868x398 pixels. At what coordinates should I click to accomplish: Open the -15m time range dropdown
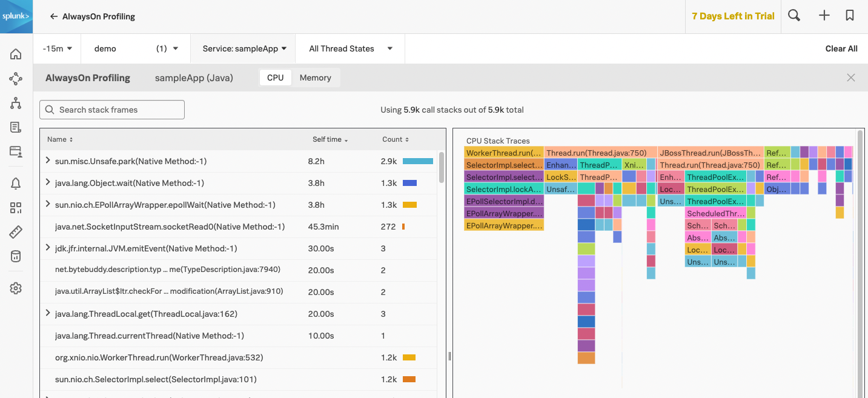58,48
